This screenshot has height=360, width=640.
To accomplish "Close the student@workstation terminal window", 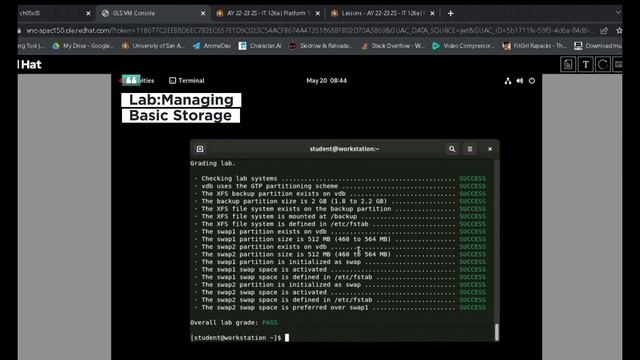I will [490, 149].
